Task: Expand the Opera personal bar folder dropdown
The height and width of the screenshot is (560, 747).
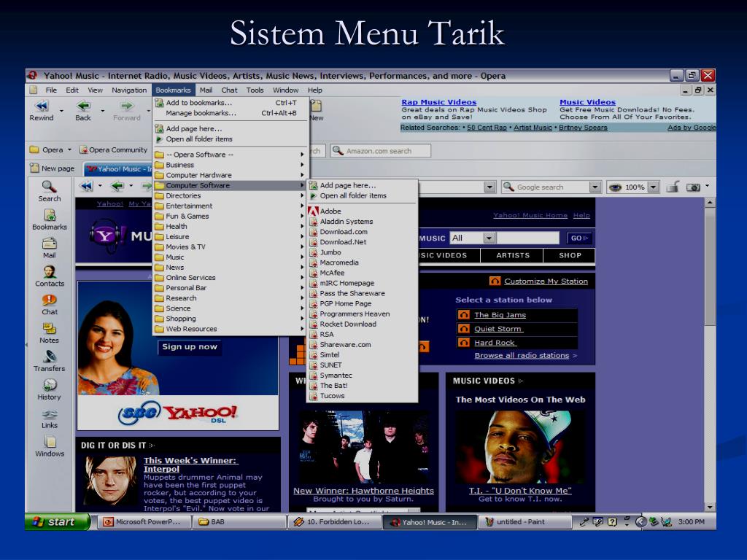Action: click(x=69, y=149)
